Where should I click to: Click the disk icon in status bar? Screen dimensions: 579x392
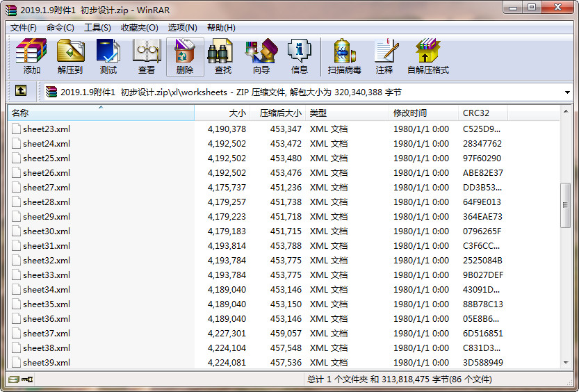coord(14,379)
